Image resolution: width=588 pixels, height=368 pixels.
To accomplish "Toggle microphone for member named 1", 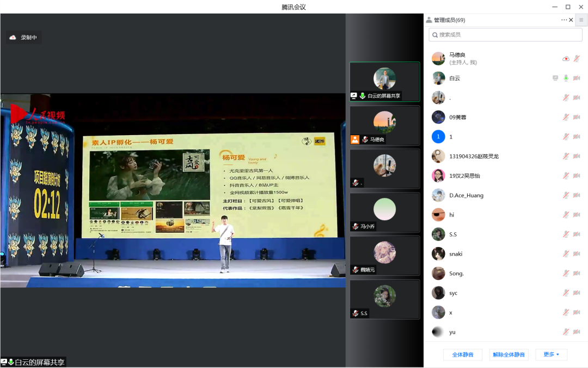I will [x=566, y=137].
